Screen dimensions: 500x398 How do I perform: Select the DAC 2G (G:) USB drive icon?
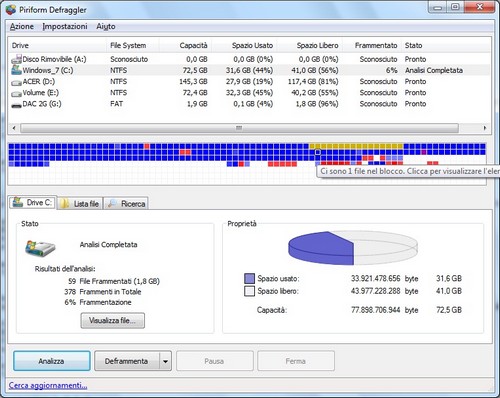point(16,106)
